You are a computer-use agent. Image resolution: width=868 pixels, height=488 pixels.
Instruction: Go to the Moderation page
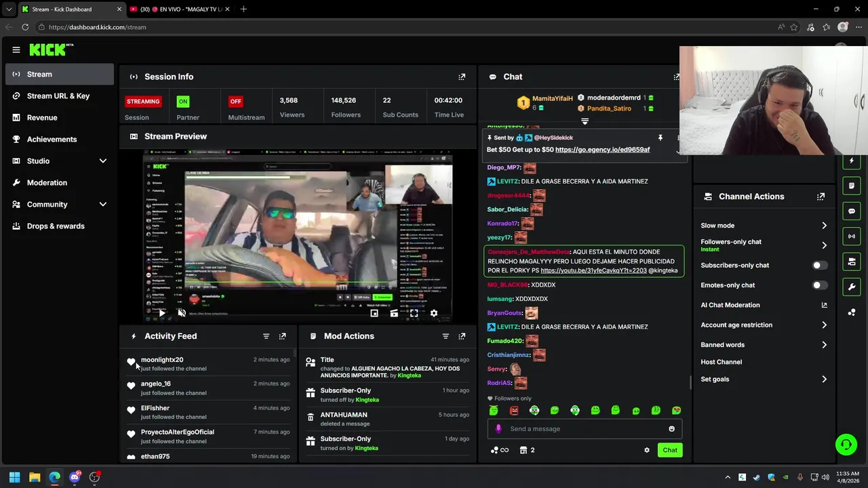[x=60, y=183]
